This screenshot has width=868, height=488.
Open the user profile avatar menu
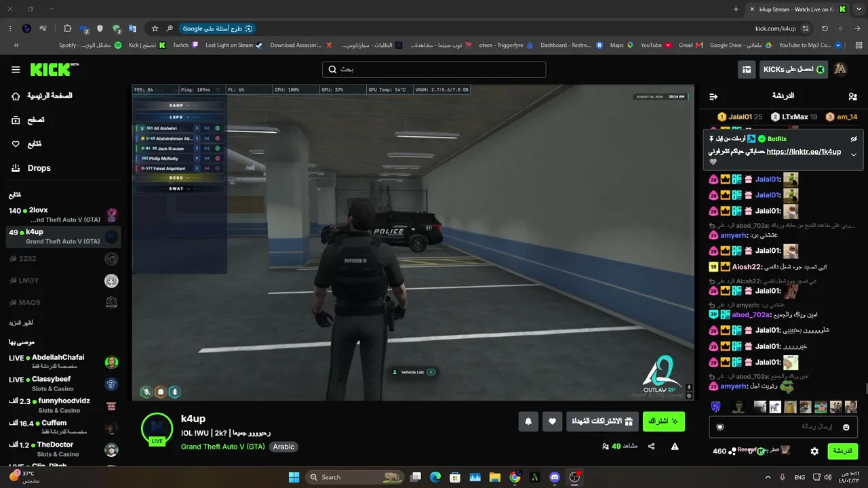[x=841, y=70]
